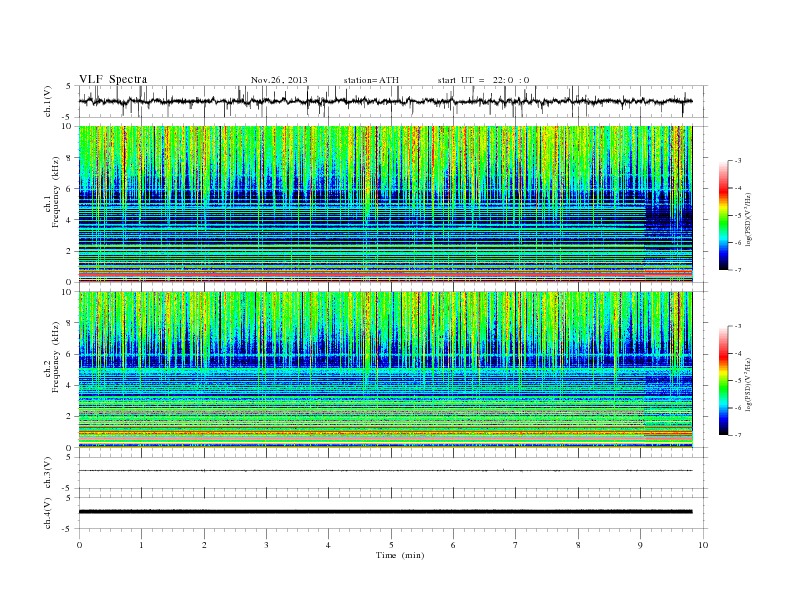
Task: Click the "-3" value on ch.1 colorbar
Action: pyautogui.click(x=738, y=161)
